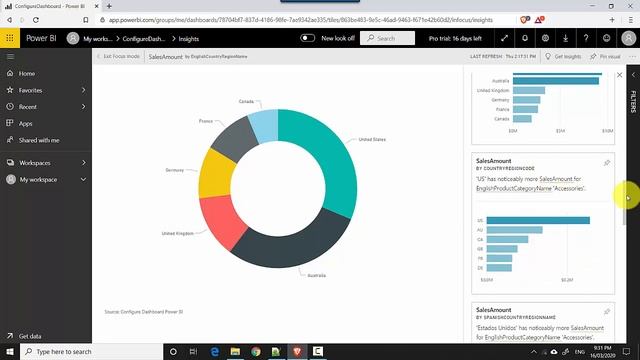Open the download menu icon
Image resolution: width=640 pixels, height=360 pixels.
pos(566,38)
